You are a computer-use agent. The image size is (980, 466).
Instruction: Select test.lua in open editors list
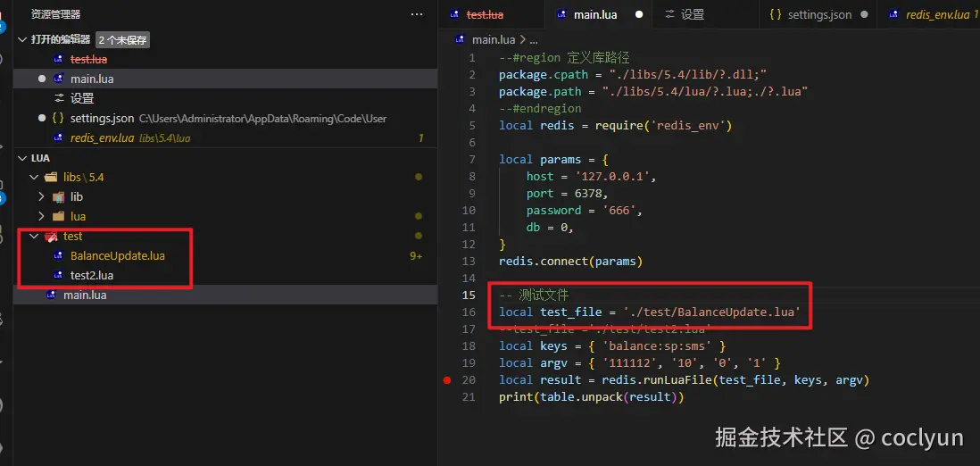[88, 60]
